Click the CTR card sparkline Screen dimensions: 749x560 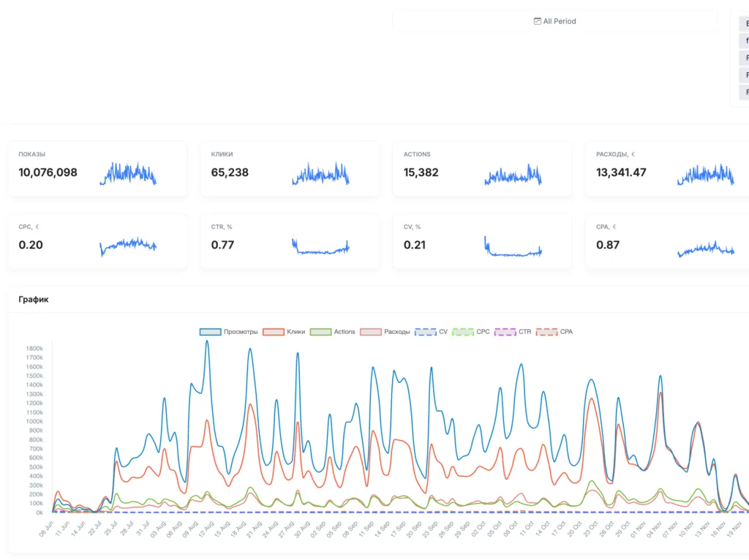coord(320,246)
